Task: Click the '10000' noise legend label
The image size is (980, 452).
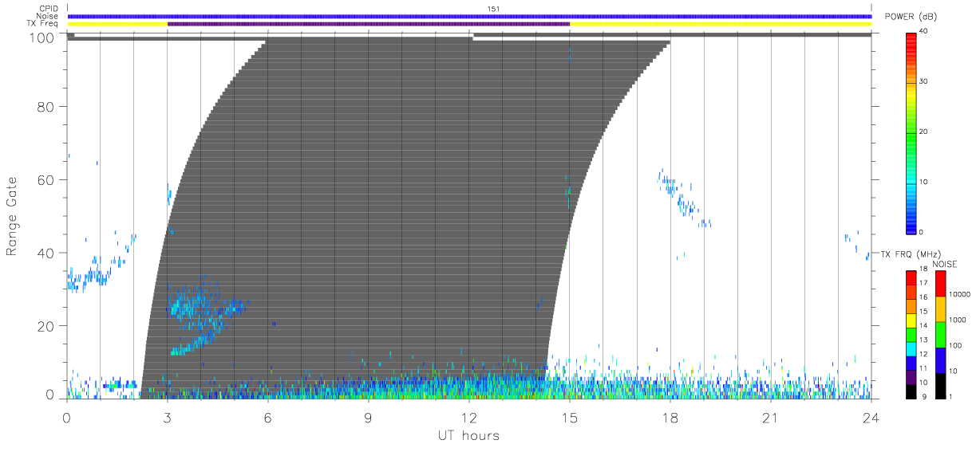Action: (x=959, y=294)
